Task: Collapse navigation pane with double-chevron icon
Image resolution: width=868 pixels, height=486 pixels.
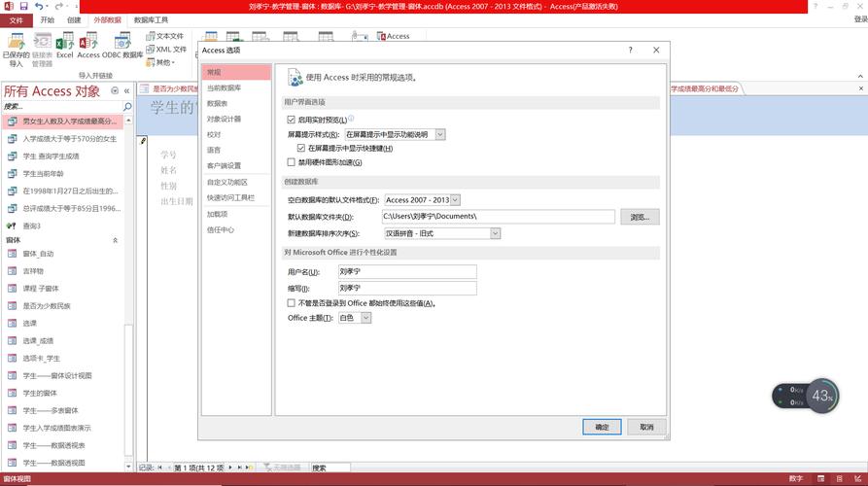Action: pos(126,90)
